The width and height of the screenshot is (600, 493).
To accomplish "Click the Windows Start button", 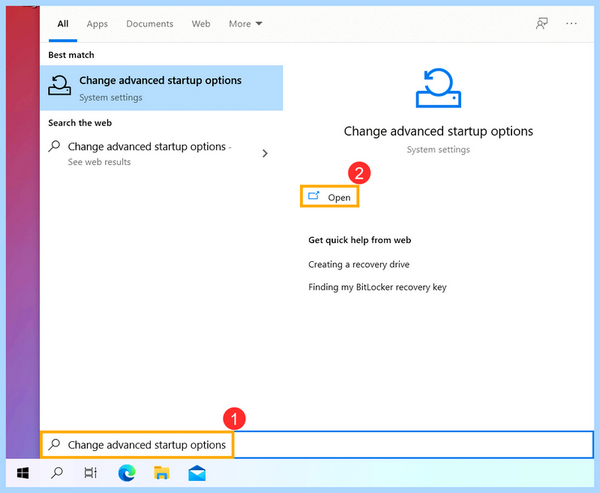I will tap(23, 473).
